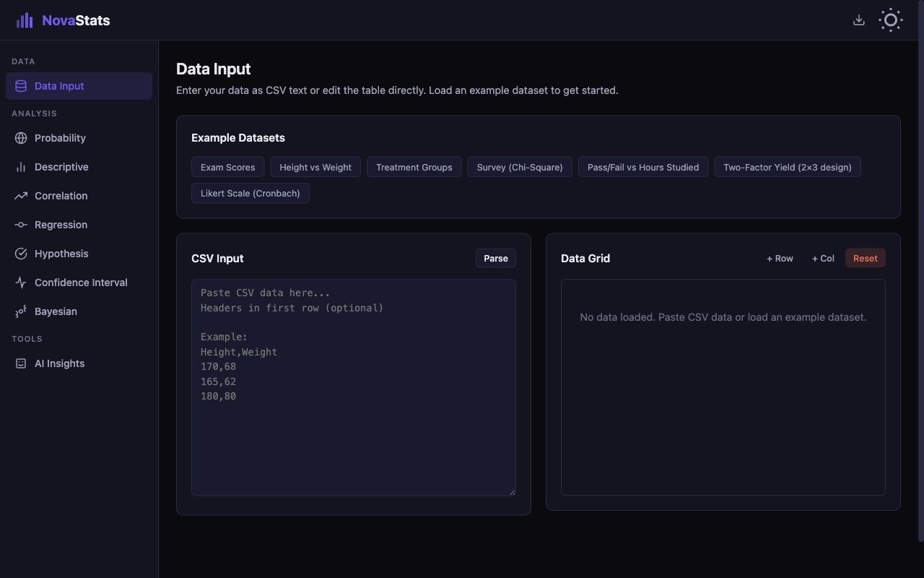
Task: Open the Probability section
Action: click(x=79, y=138)
